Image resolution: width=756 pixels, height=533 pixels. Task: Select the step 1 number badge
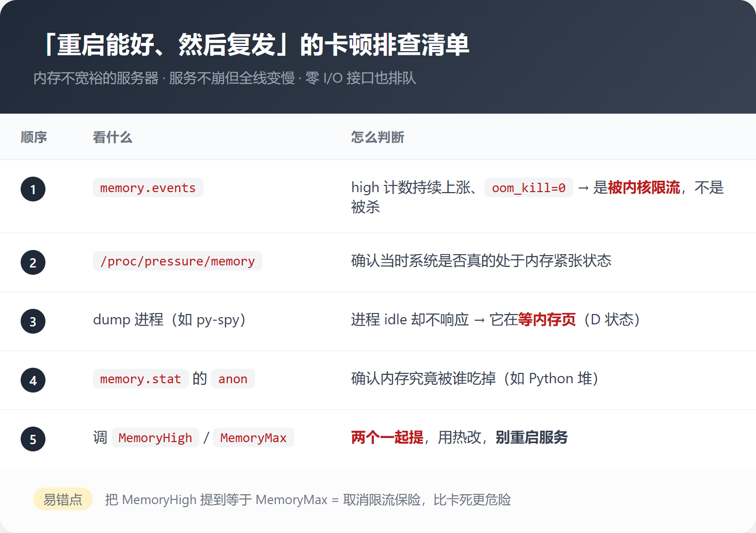click(33, 189)
